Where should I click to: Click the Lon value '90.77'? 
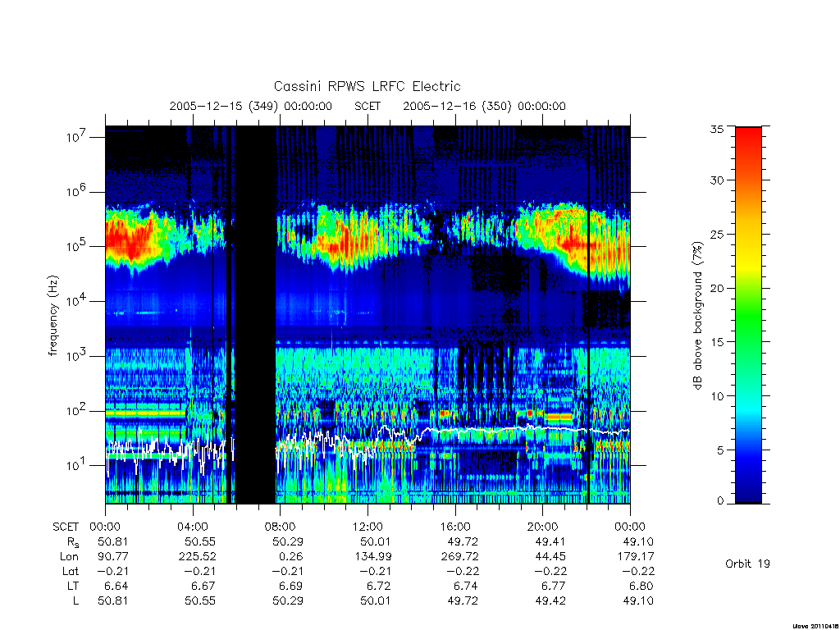click(x=112, y=557)
